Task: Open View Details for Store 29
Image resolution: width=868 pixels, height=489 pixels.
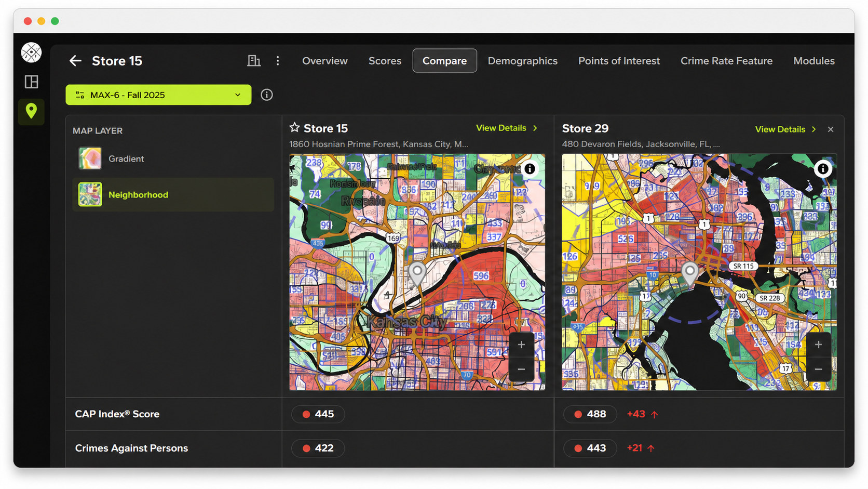Action: tap(785, 129)
